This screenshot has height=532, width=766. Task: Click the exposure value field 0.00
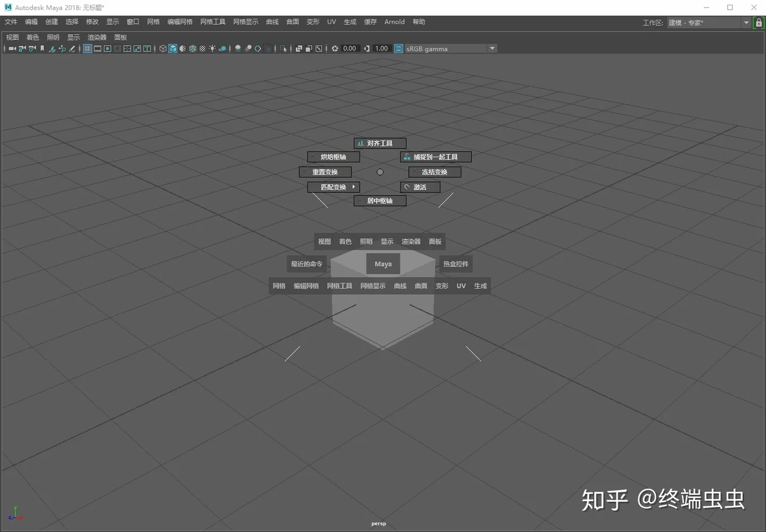[349, 48]
